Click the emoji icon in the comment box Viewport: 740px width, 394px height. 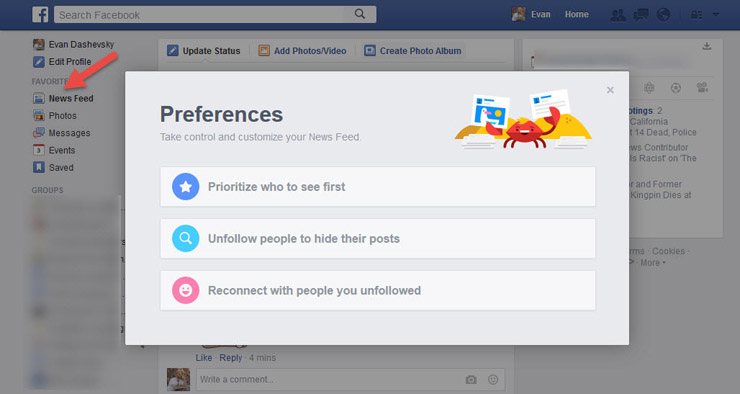493,379
